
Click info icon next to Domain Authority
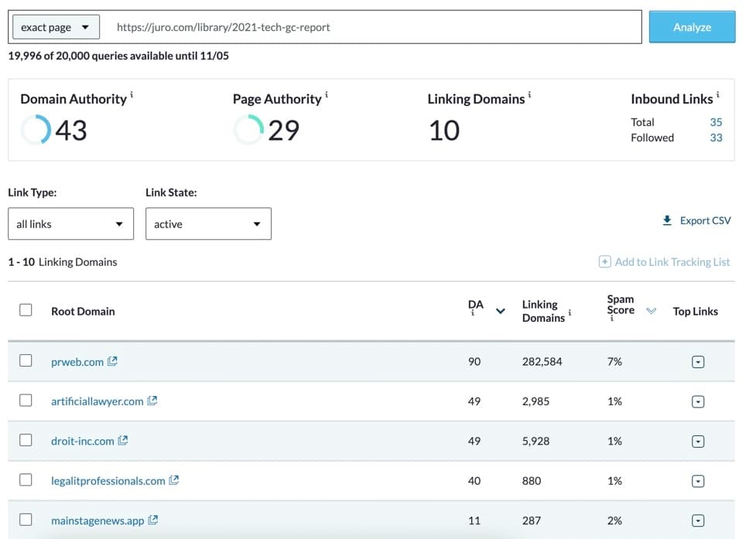pyautogui.click(x=132, y=95)
